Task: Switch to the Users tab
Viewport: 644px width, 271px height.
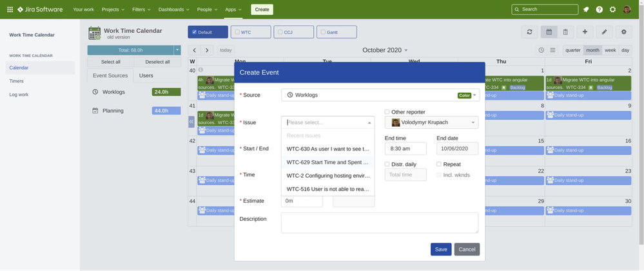Action: [146, 75]
